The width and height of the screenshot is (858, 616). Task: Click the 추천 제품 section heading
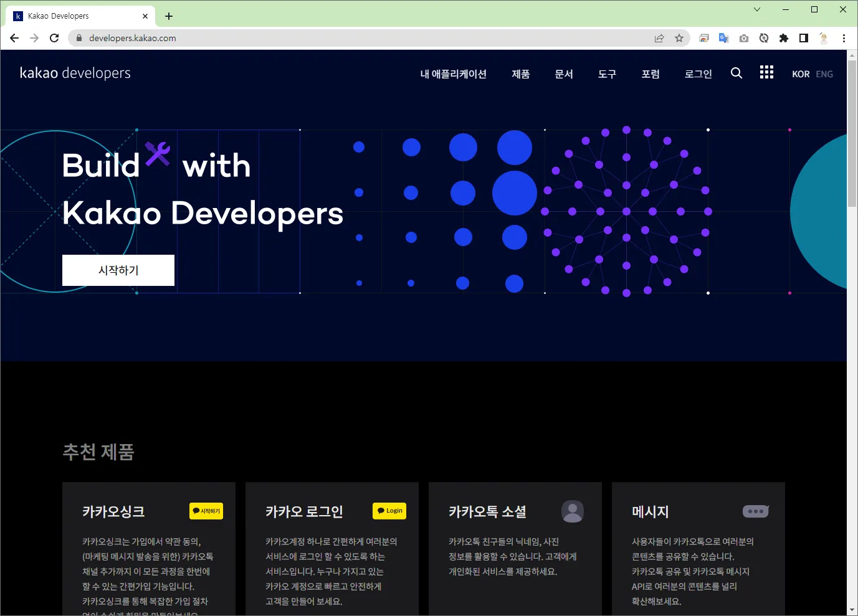point(98,452)
